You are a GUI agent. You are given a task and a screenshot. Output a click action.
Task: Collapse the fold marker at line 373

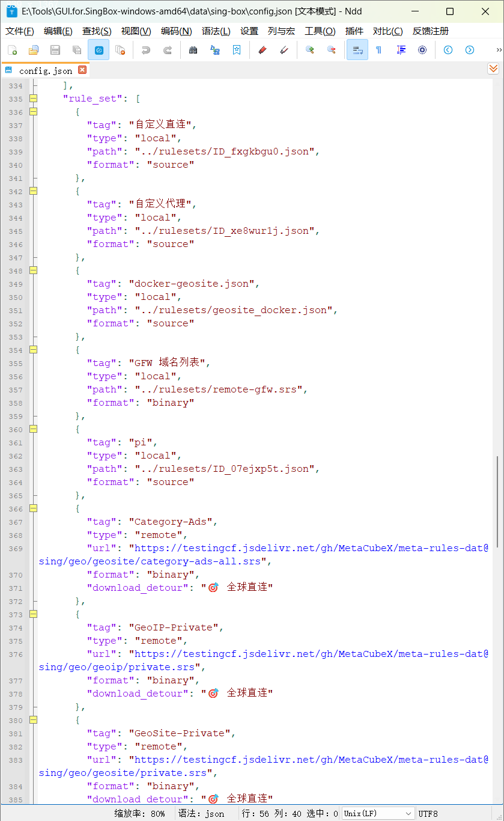click(x=34, y=614)
